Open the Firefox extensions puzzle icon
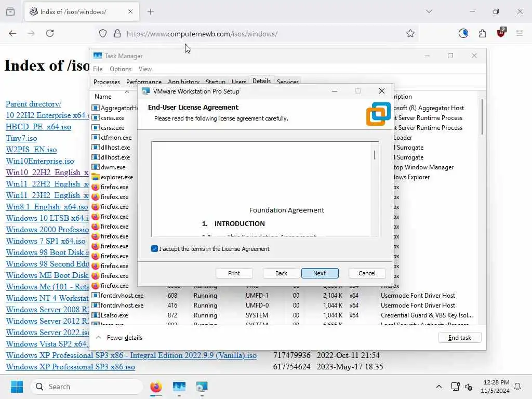 pos(482,33)
